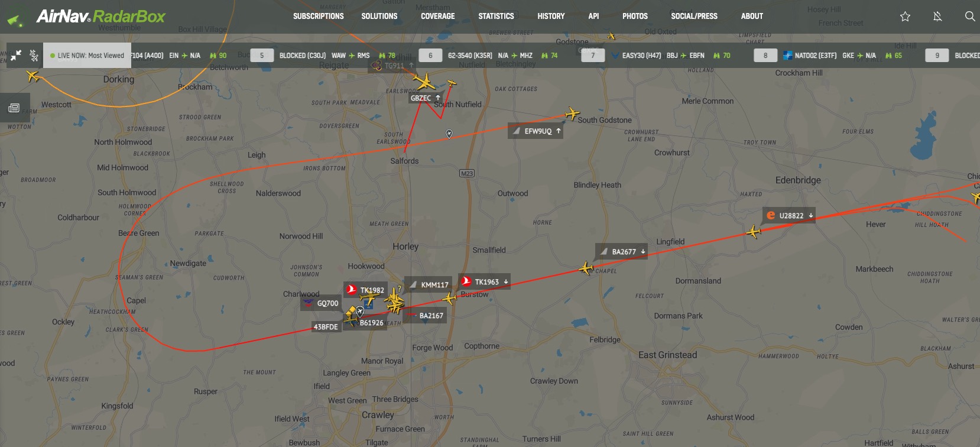Open the Subscriptions menu
Image resolution: width=980 pixels, height=447 pixels.
pos(319,17)
